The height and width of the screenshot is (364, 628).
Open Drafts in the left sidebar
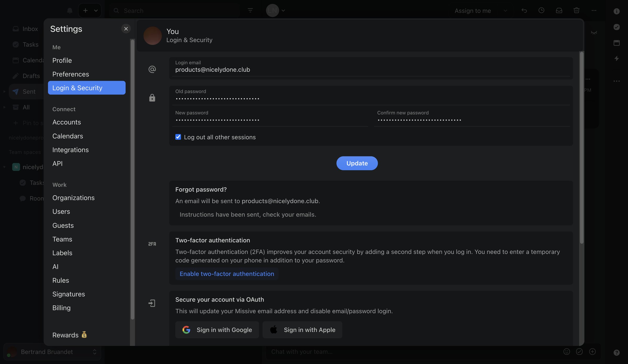tap(26, 76)
